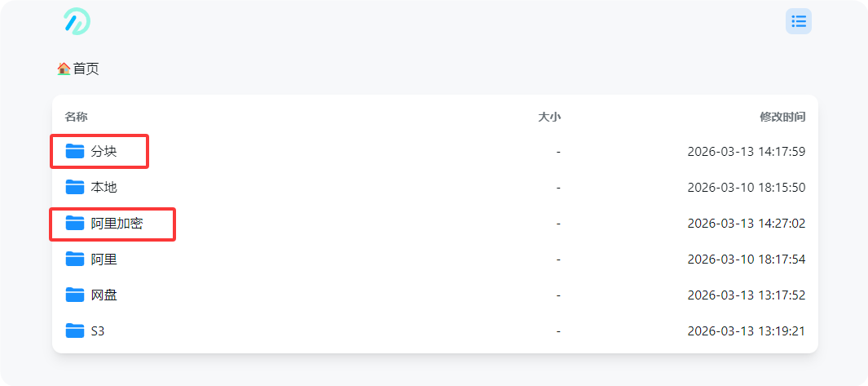
Task: Click the size dash in the 阿里 row
Action: point(558,259)
